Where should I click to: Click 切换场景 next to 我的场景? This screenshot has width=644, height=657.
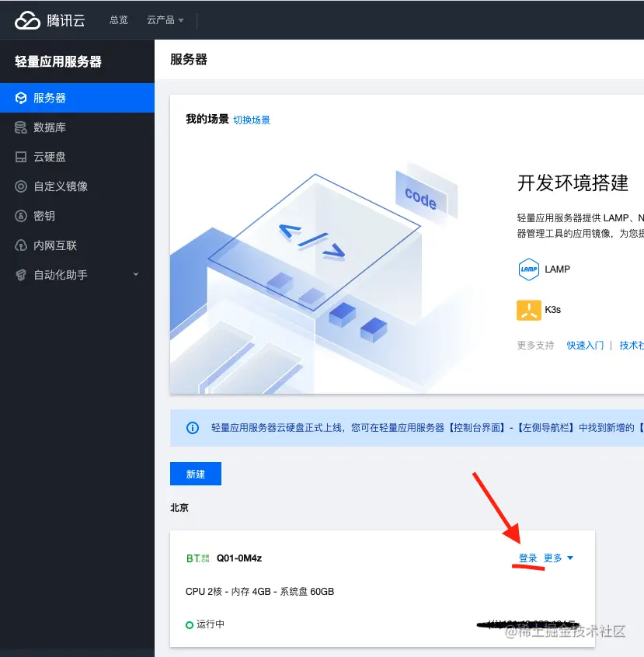coord(252,120)
